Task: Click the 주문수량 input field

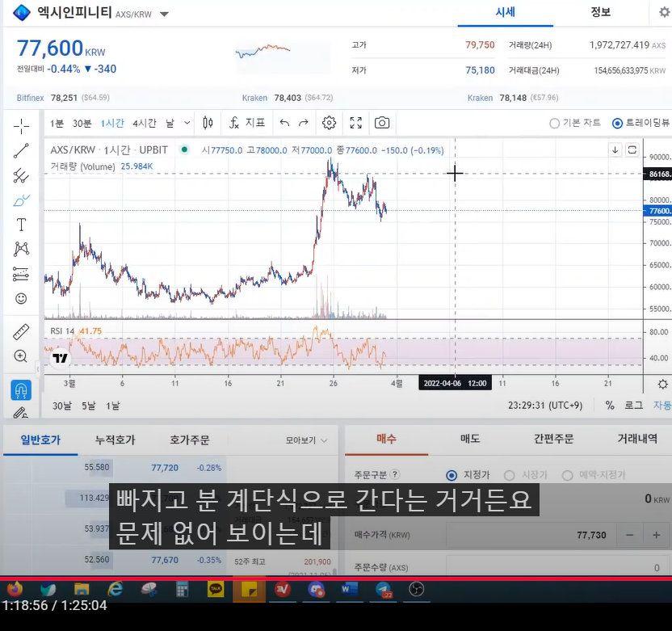Action: [x=558, y=567]
